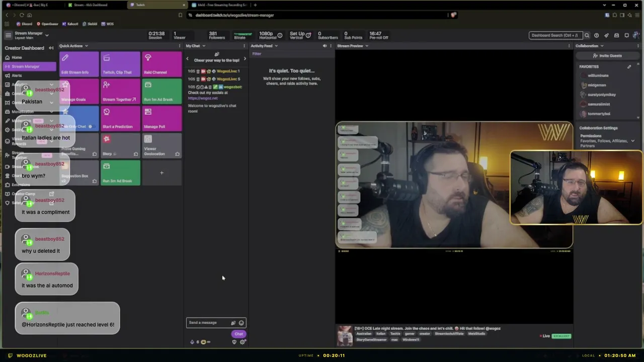Click Run 3m Ad Break tile
The width and height of the screenshot is (644, 362).
point(120,173)
